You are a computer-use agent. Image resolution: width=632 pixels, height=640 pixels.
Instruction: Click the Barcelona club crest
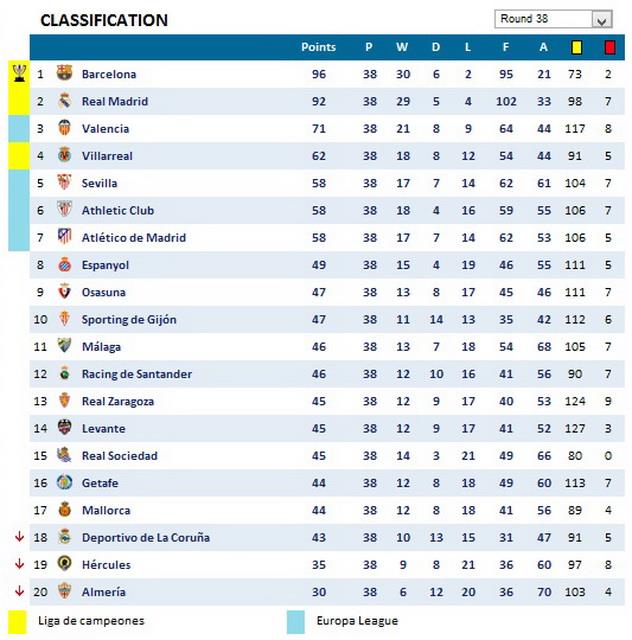pos(64,73)
